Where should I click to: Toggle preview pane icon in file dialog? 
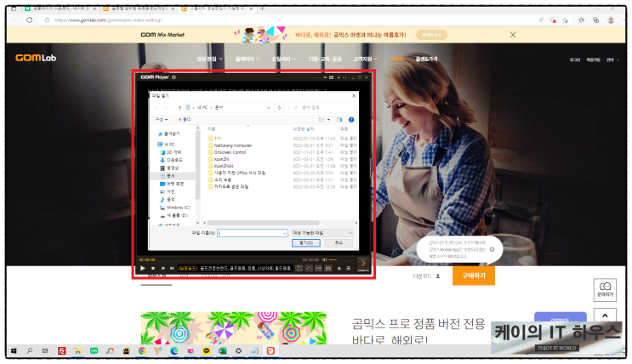339,120
